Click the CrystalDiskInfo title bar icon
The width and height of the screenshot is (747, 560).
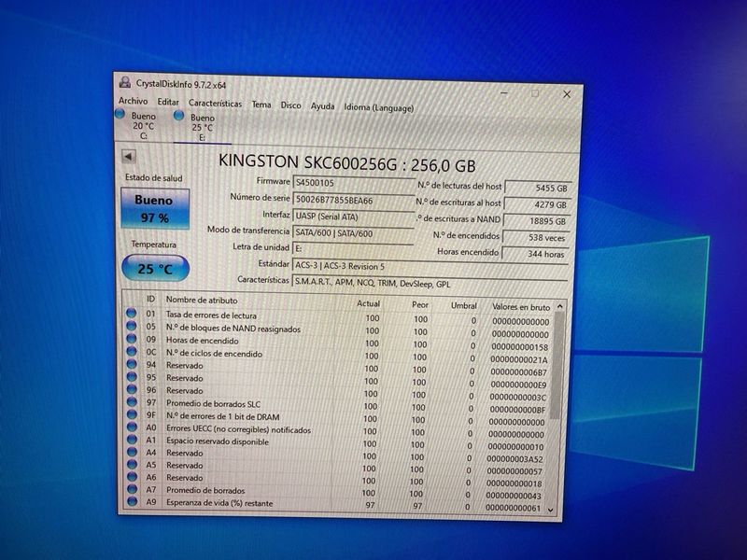[125, 82]
